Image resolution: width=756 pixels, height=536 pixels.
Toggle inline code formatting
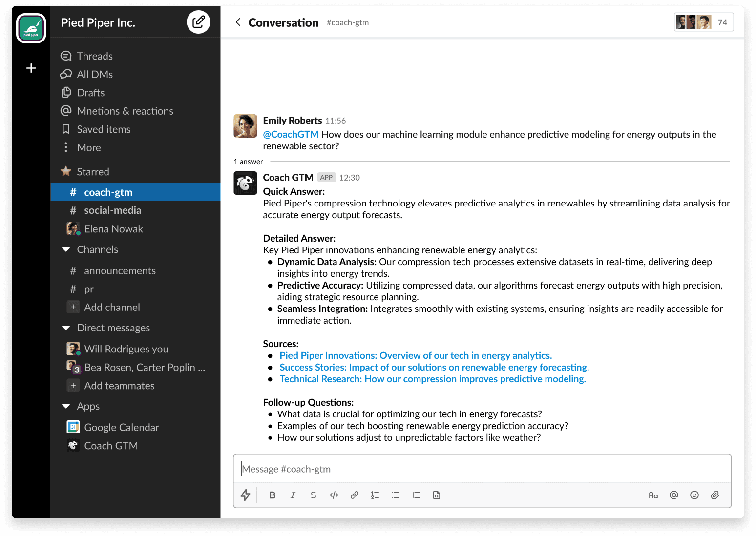(x=334, y=495)
